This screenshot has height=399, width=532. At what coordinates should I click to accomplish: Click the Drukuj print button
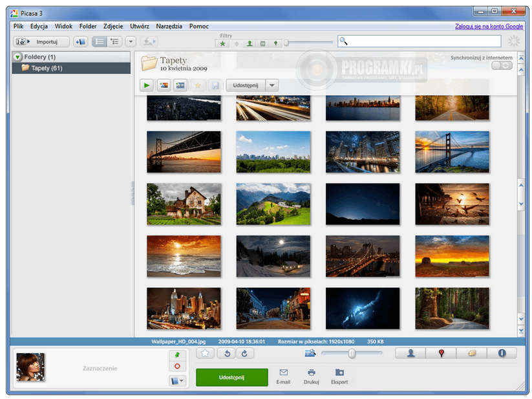coord(311,376)
